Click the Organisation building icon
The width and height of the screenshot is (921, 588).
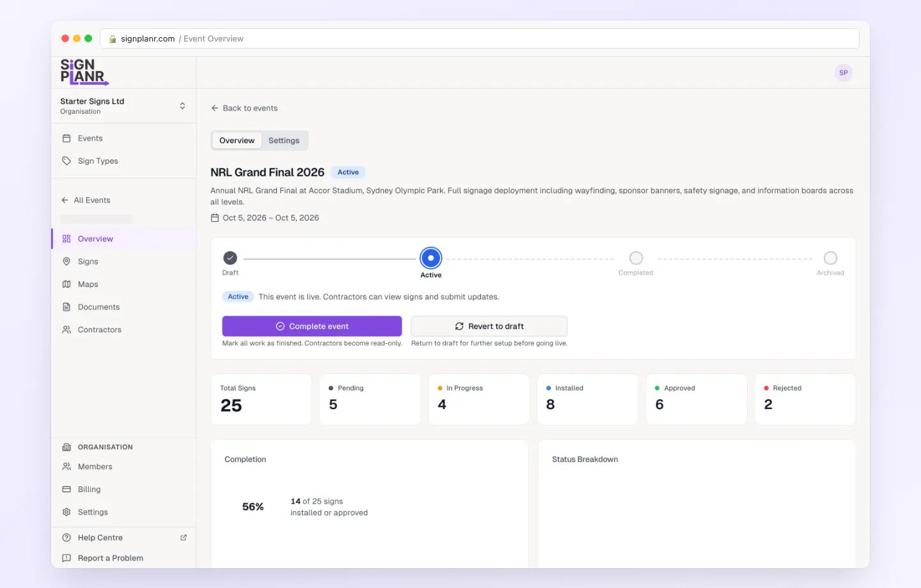[x=67, y=447]
